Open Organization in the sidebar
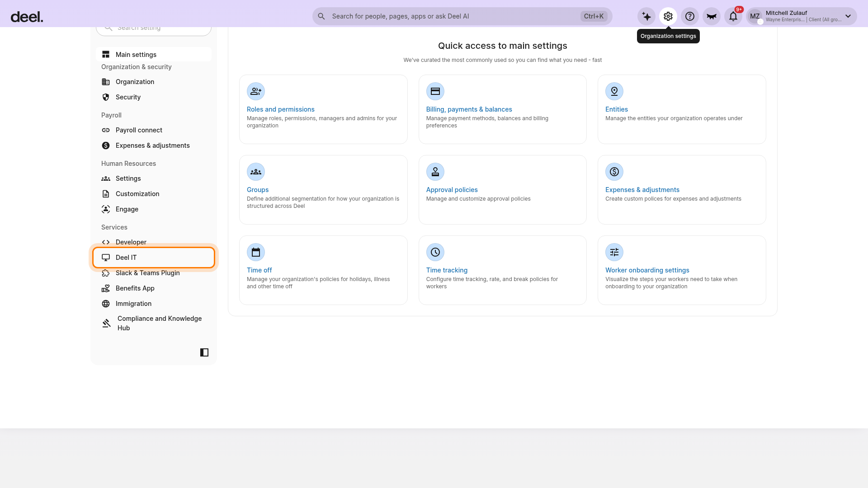 tap(154, 82)
